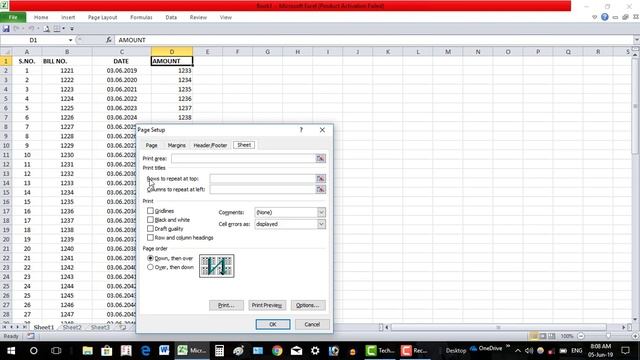Open the Page Layout ribbon tab
This screenshot has height=360, width=640.
[102, 17]
